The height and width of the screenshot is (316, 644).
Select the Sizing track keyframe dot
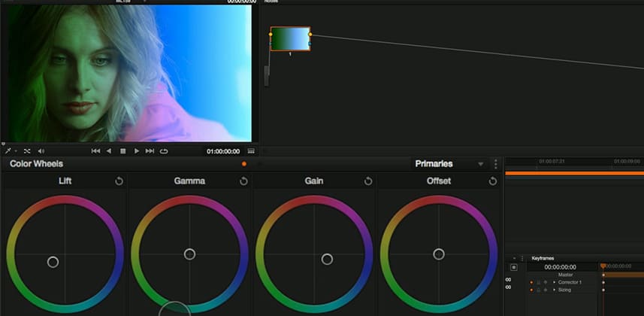click(x=603, y=290)
